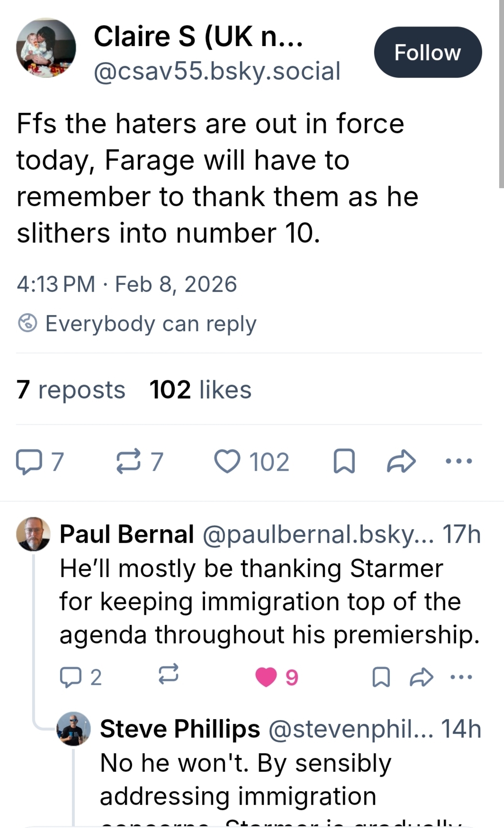Open more options on Paul Bernal's reply
Viewport: 504px width, 828px height.
(461, 677)
